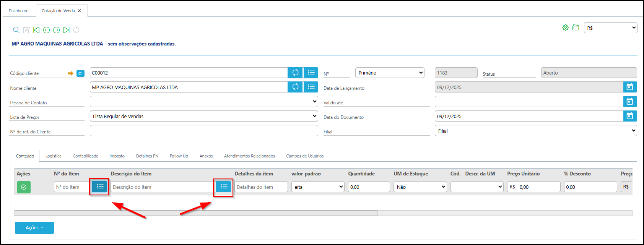Click the horizontal scrollbar under the item grid
Screen dimensions: 644x245
[196, 213]
